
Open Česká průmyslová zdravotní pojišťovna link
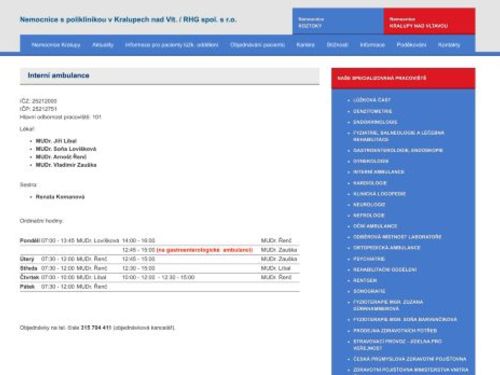[x=410, y=359]
